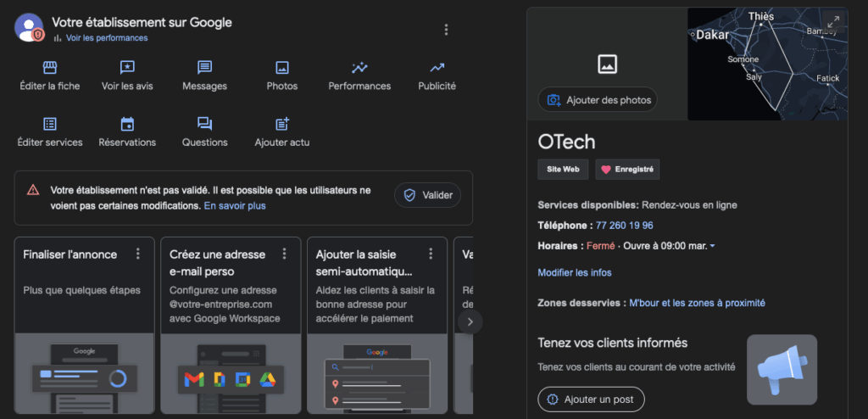Click the Google Workspace apps card illustration
The height and width of the screenshot is (419, 868).
click(231, 373)
